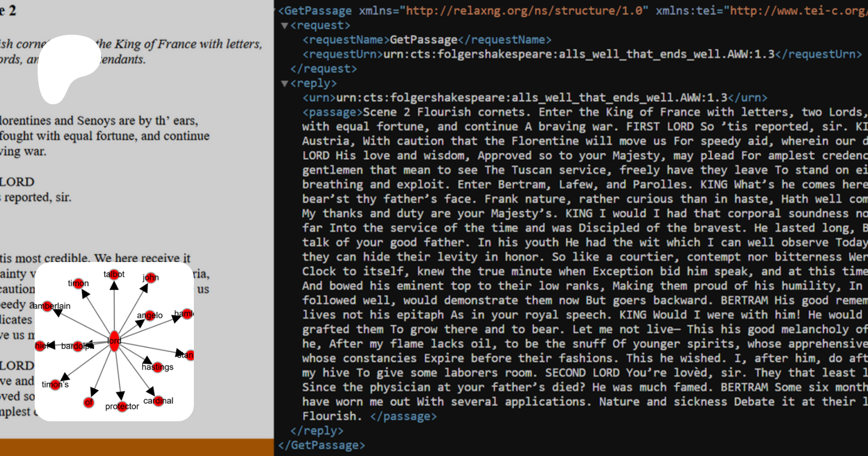Click the orange bar below the text
This screenshot has width=868, height=456.
[x=137, y=447]
